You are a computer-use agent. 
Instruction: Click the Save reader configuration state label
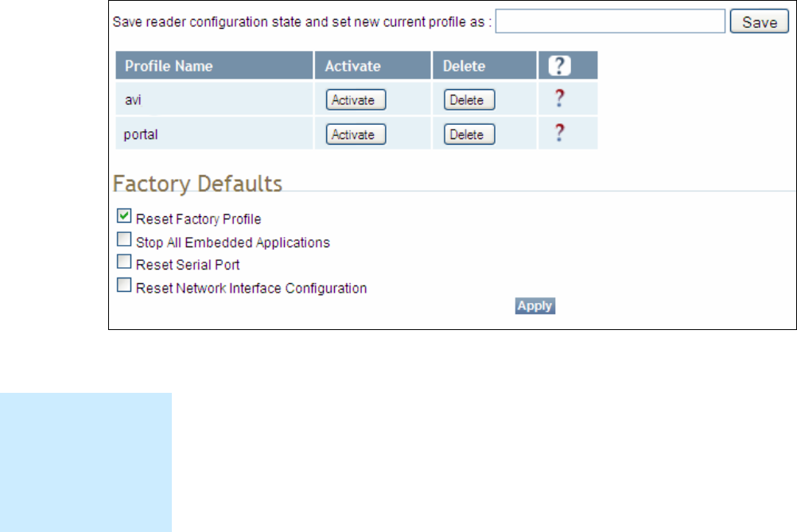302,21
